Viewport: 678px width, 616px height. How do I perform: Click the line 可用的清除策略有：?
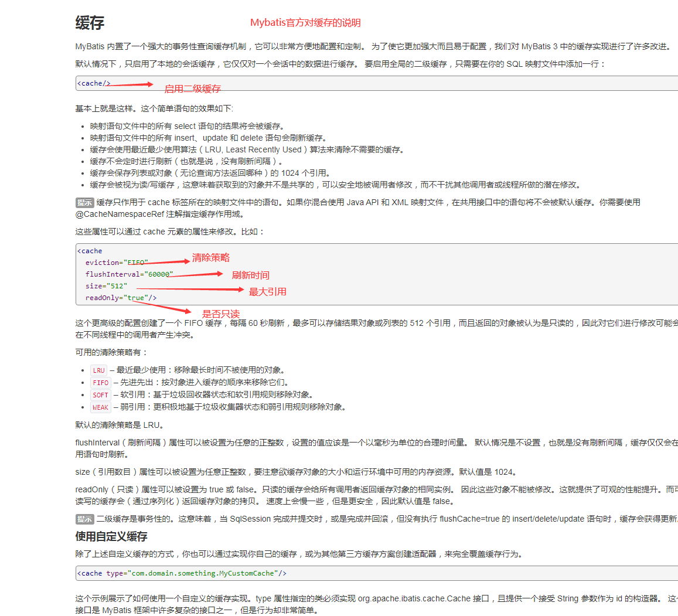[x=111, y=352]
